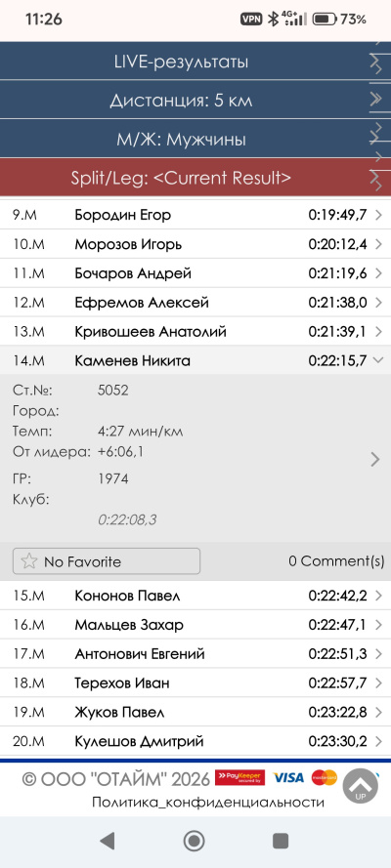Image resolution: width=391 pixels, height=868 pixels.
Task: Tap the Android recent apps square
Action: [x=281, y=841]
